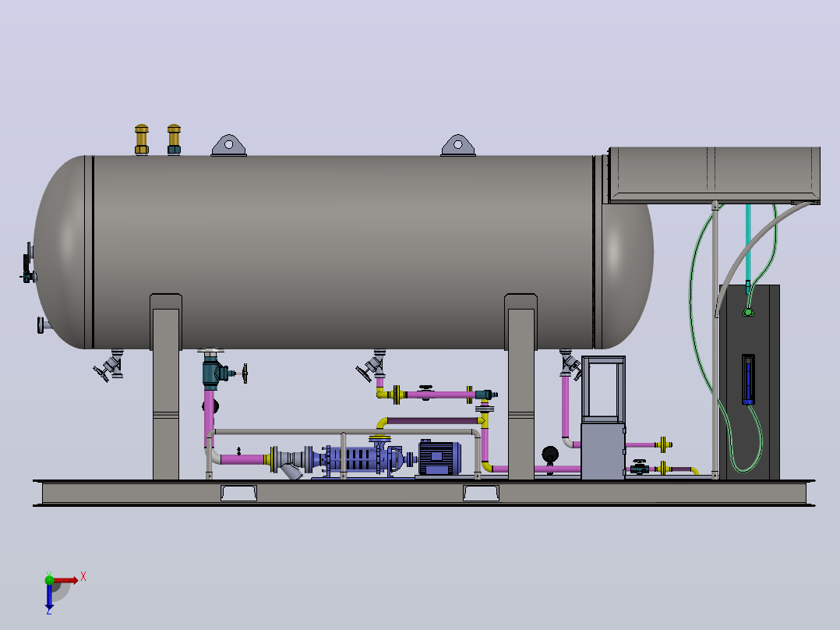
Task: Select the left lifting lug on tank top
Action: [x=229, y=145]
